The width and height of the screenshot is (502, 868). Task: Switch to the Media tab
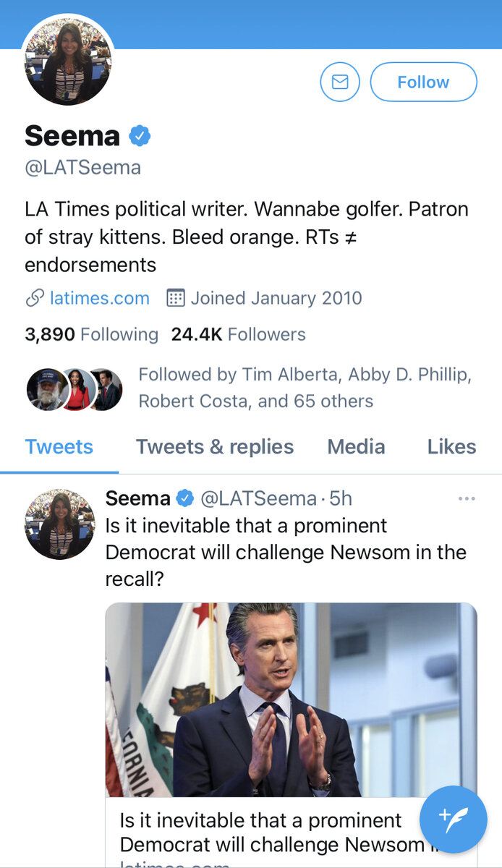pyautogui.click(x=357, y=447)
